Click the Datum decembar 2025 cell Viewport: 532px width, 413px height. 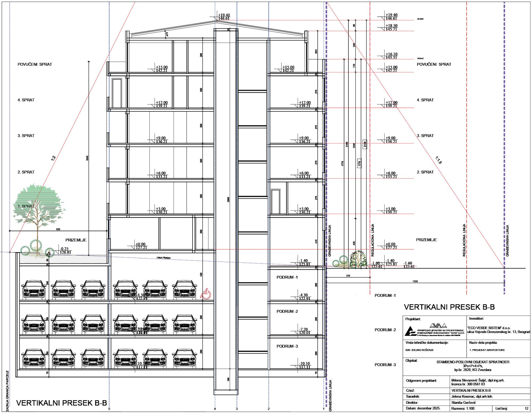tap(423, 408)
